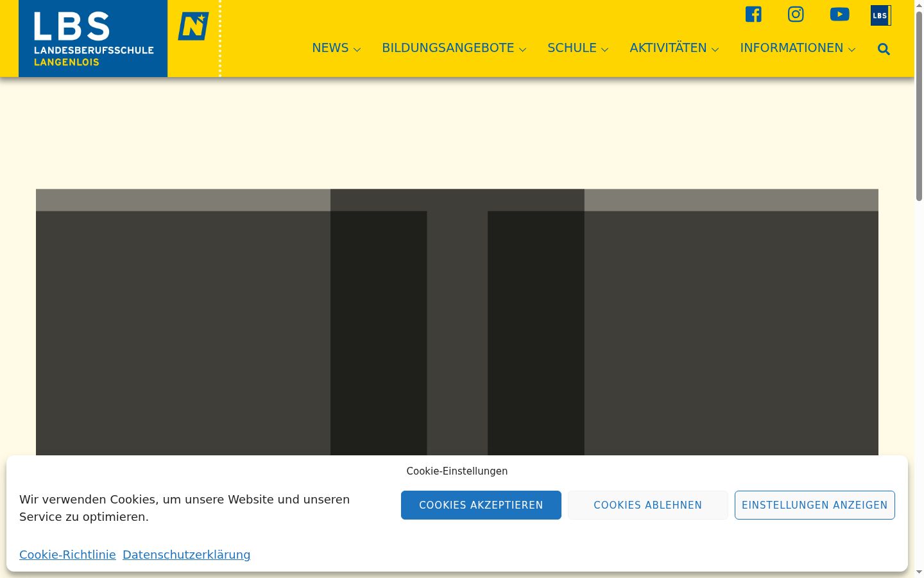Click the LBS Landesberufsschule Langenlois logo
The height and width of the screenshot is (578, 924).
click(93, 39)
